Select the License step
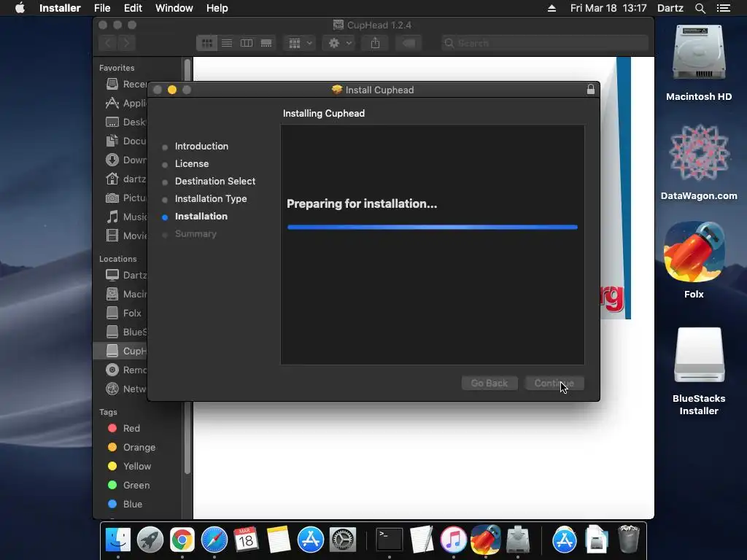 [192, 164]
